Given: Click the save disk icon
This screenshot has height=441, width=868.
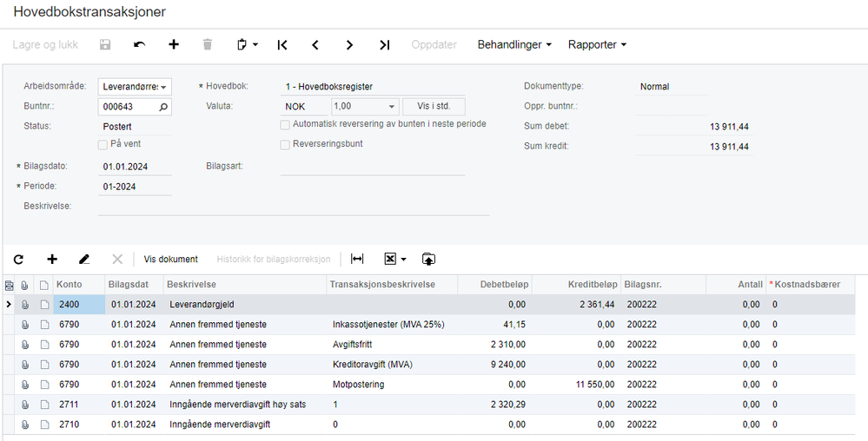Looking at the screenshot, I should pyautogui.click(x=104, y=45).
